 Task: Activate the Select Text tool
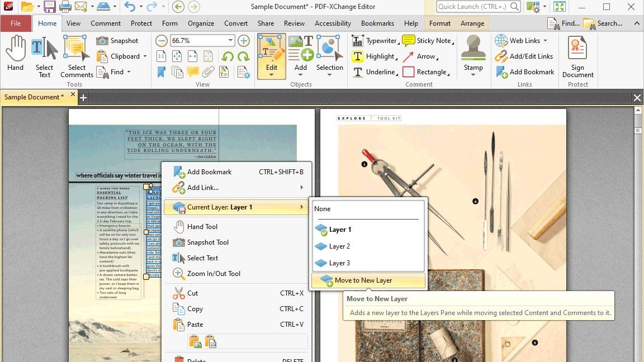click(44, 53)
